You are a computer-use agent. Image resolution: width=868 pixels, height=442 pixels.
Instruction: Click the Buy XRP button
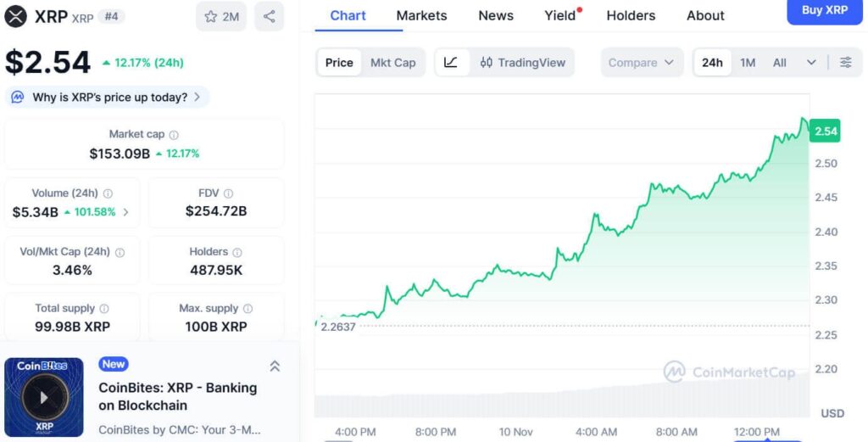pos(824,11)
